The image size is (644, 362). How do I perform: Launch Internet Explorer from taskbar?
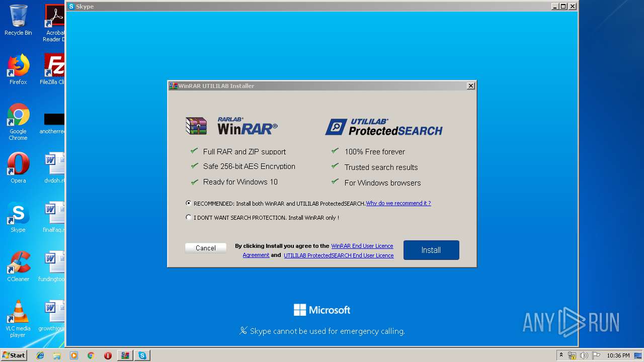click(40, 355)
